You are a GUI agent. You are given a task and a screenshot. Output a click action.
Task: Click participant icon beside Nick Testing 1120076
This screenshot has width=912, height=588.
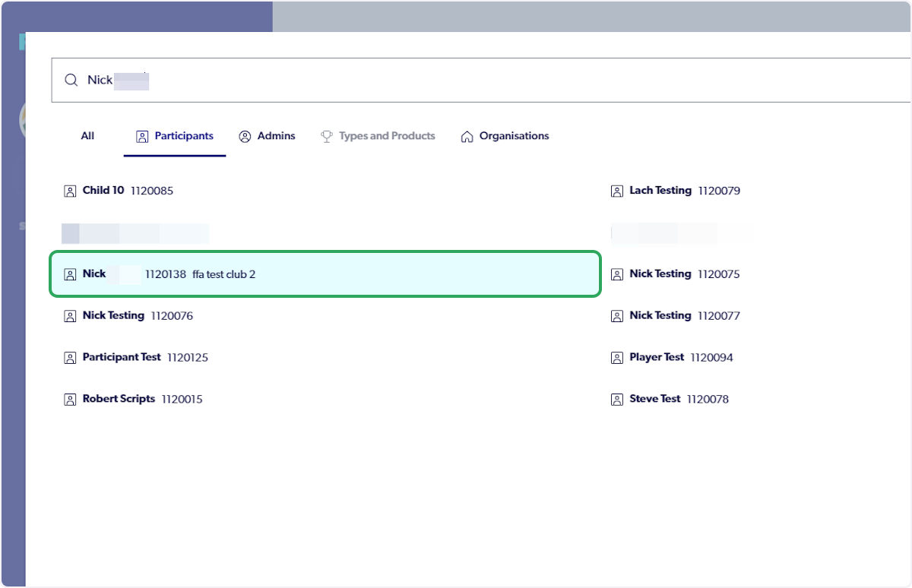click(70, 315)
